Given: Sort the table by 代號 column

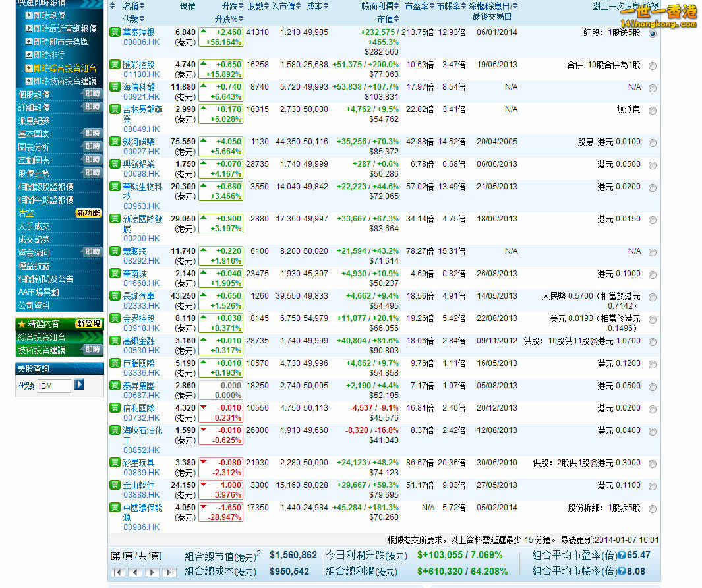Looking at the screenshot, I should [x=134, y=19].
